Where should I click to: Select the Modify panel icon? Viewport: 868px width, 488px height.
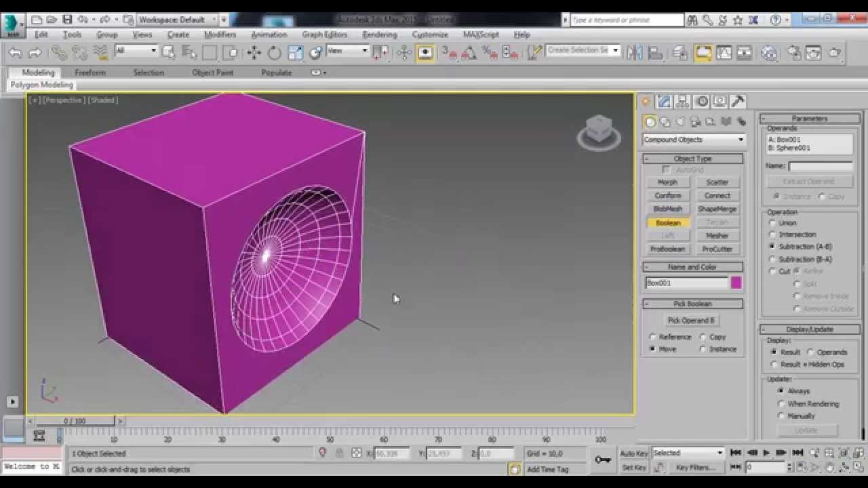point(664,100)
